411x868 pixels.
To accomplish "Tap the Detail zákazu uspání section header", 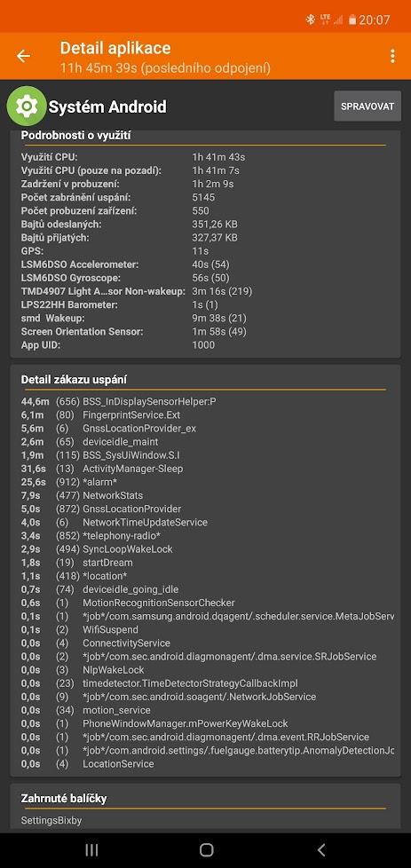I will (x=75, y=380).
